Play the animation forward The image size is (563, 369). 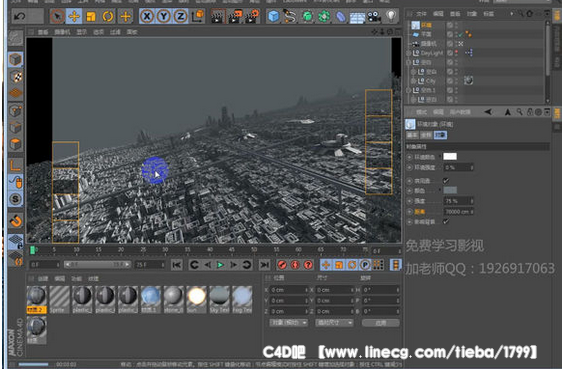[x=220, y=265]
